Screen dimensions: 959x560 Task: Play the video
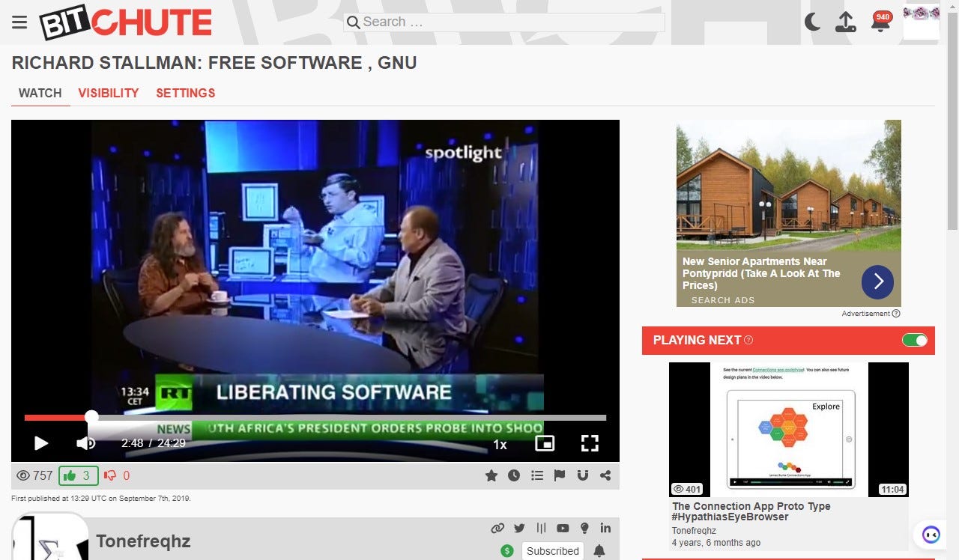coord(41,443)
